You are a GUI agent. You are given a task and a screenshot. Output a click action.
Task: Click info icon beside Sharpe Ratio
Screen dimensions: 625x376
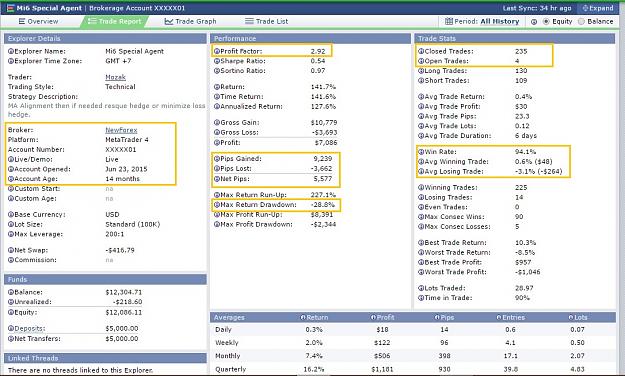[217, 61]
